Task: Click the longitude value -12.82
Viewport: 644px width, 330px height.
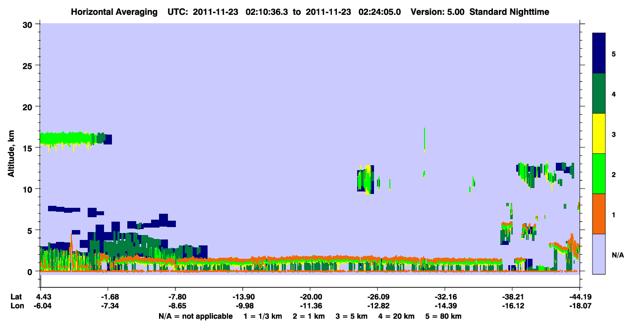Action: click(377, 306)
